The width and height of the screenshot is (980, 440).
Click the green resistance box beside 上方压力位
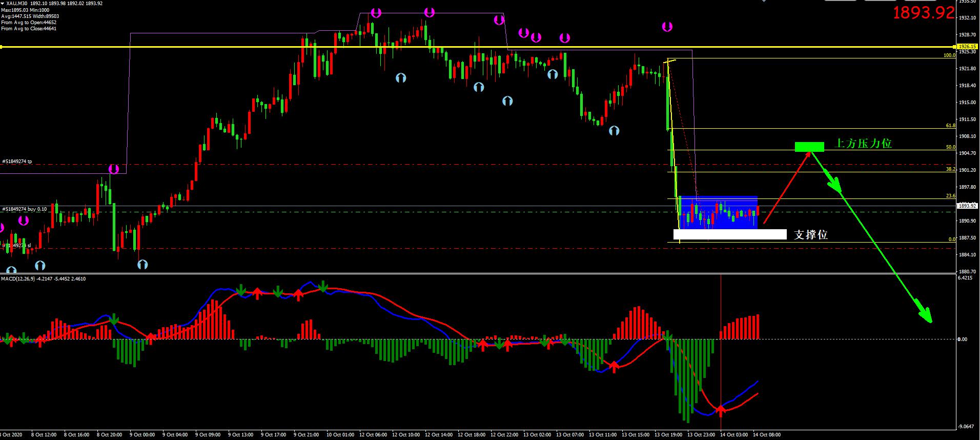809,147
